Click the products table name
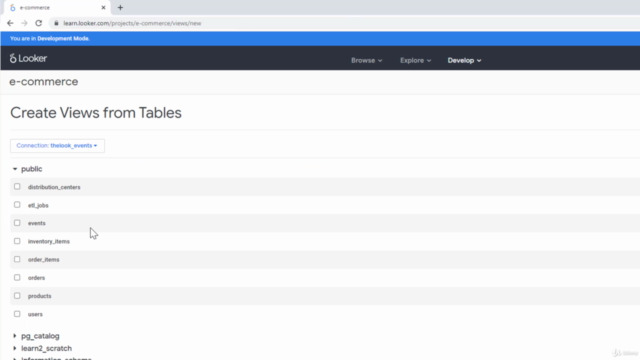Image resolution: width=640 pixels, height=360 pixels. [x=40, y=296]
